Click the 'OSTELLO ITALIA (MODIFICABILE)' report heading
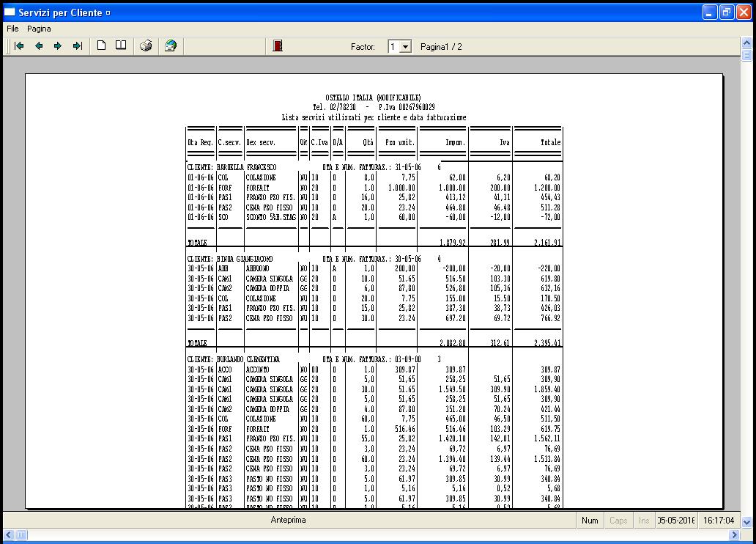Screen dimensions: 756x544 373,98
